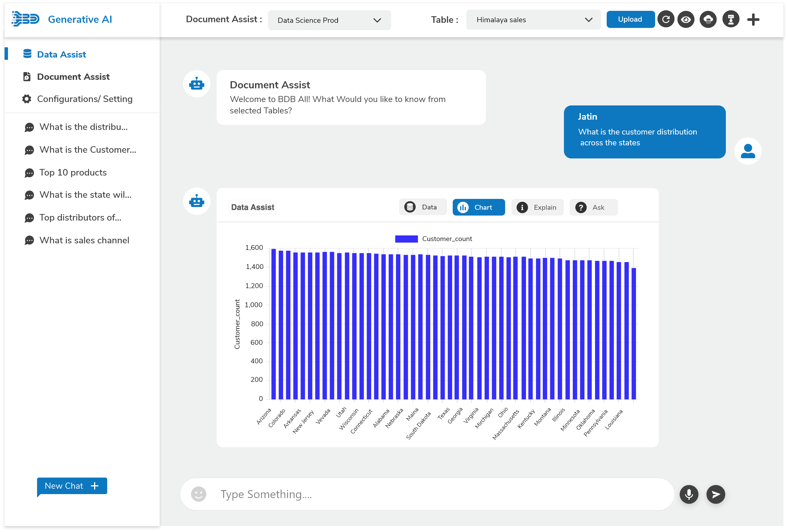Open the chat history item Top 10 products
Image resolution: width=788 pixels, height=532 pixels.
[73, 172]
